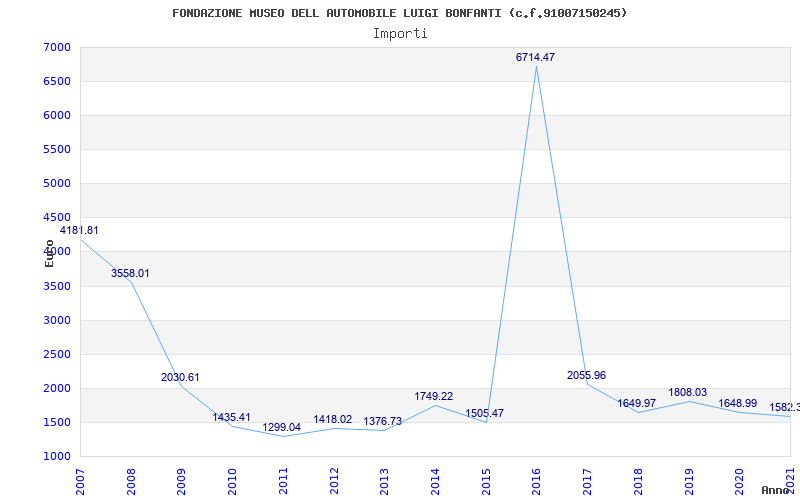Click the x-axis year 2020
800x500 pixels.
click(739, 482)
